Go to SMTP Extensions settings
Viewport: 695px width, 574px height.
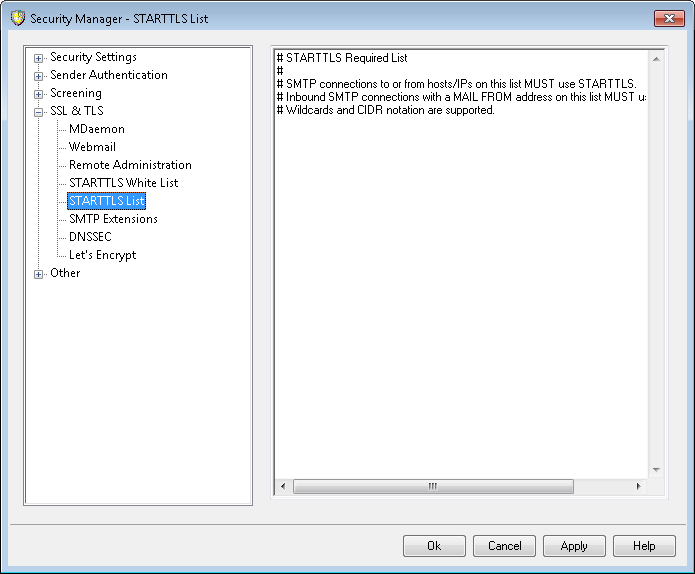tap(113, 219)
